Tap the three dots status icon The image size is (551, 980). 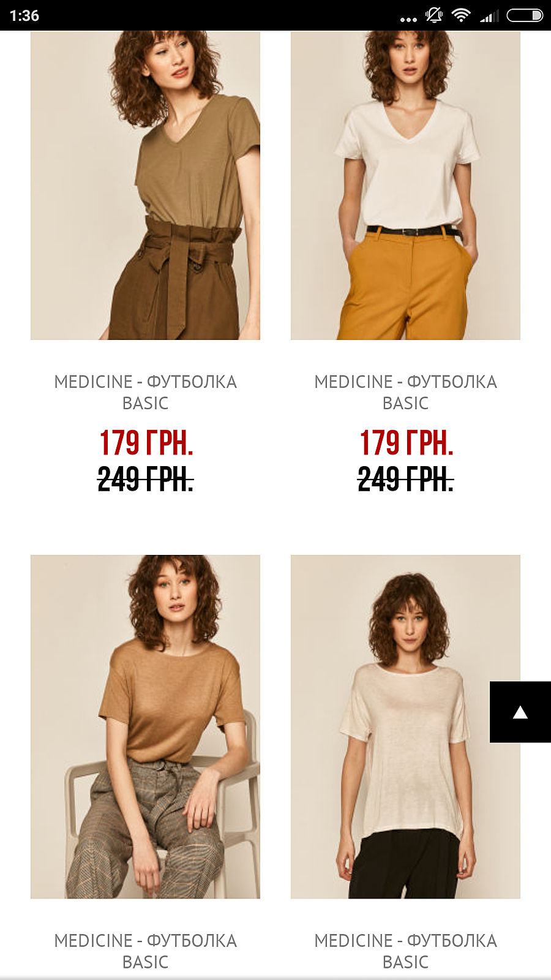(408, 20)
